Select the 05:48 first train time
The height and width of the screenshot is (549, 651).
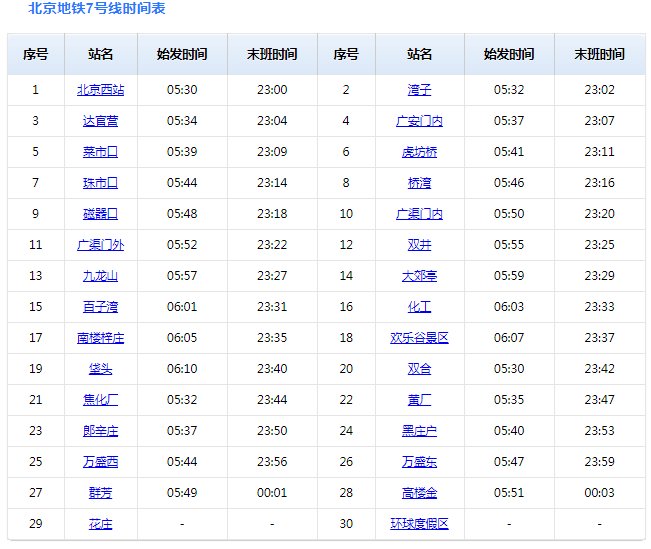tap(182, 214)
